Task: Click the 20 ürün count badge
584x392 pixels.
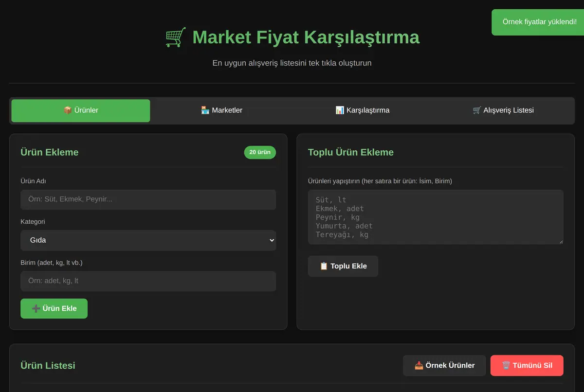Action: click(260, 152)
